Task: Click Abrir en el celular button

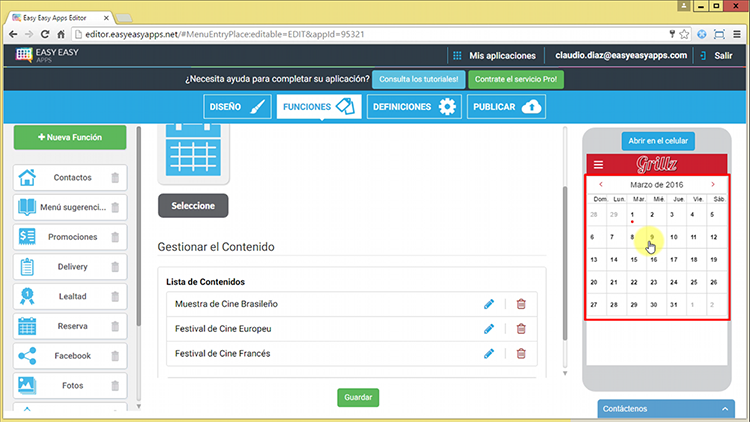Action: tap(658, 141)
